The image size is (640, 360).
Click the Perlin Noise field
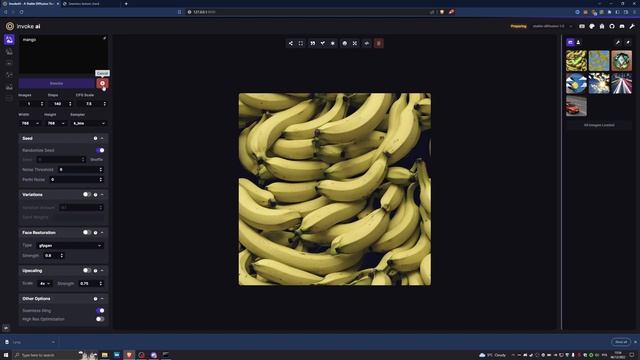(x=76, y=180)
